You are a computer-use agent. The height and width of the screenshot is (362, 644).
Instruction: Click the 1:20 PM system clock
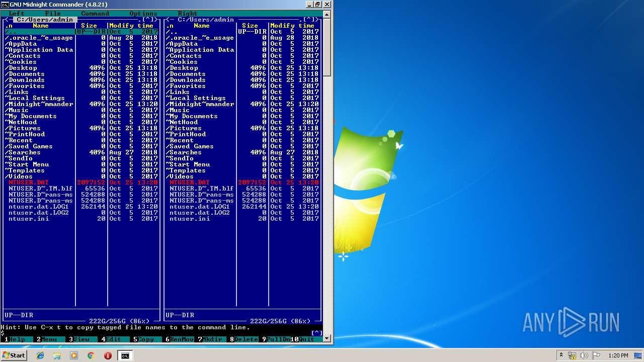coord(618,355)
